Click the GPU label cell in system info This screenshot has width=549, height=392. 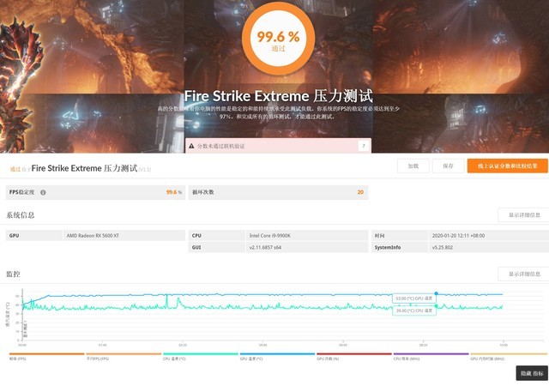pyautogui.click(x=34, y=236)
